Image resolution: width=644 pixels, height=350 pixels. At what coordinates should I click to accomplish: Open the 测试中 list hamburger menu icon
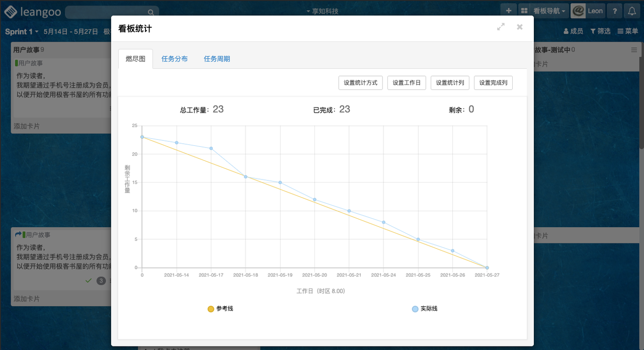[x=634, y=50]
